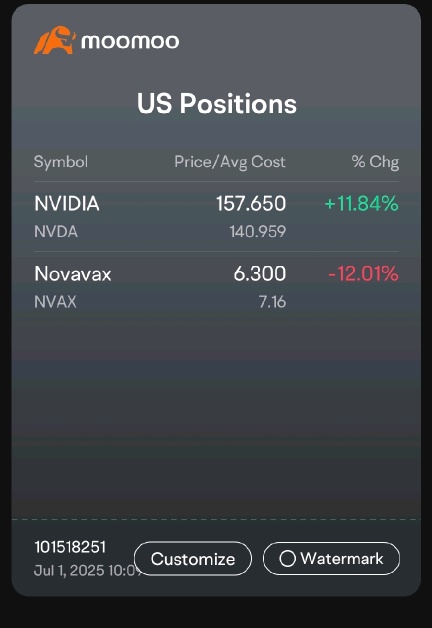Toggle the Watermark radio circle
Viewport: 432px width, 628px height.
point(287,559)
